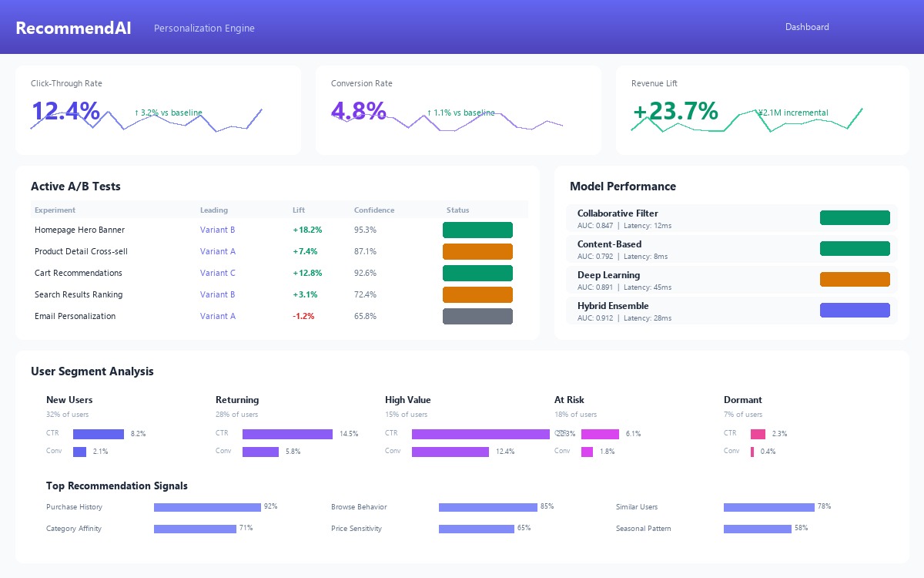Click the green status indicator for Collaborative Filter
924x578 pixels.
[855, 218]
